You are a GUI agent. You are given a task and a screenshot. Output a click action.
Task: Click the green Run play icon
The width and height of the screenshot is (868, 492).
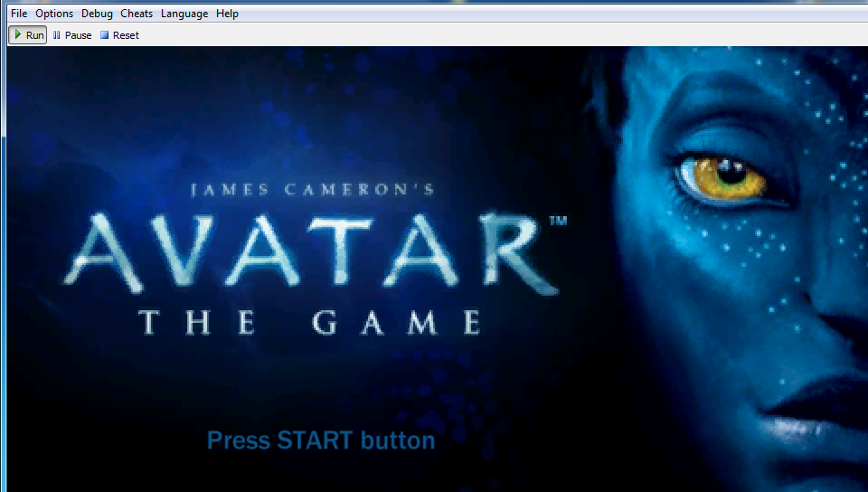(18, 35)
